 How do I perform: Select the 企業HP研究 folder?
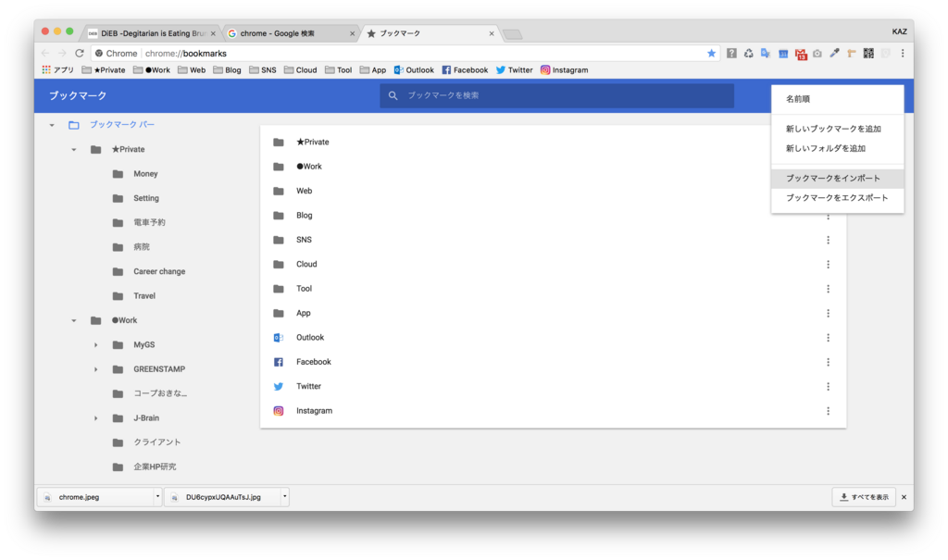click(155, 467)
